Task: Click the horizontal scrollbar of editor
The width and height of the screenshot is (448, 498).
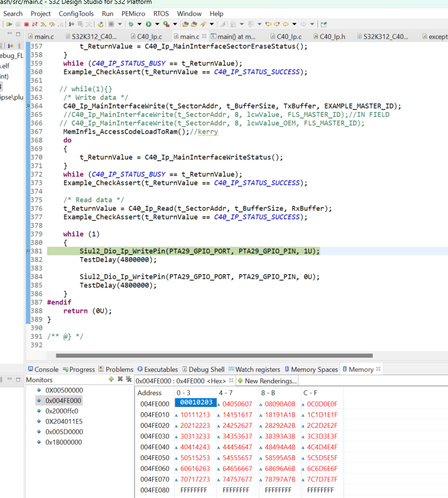Action: tap(214, 356)
